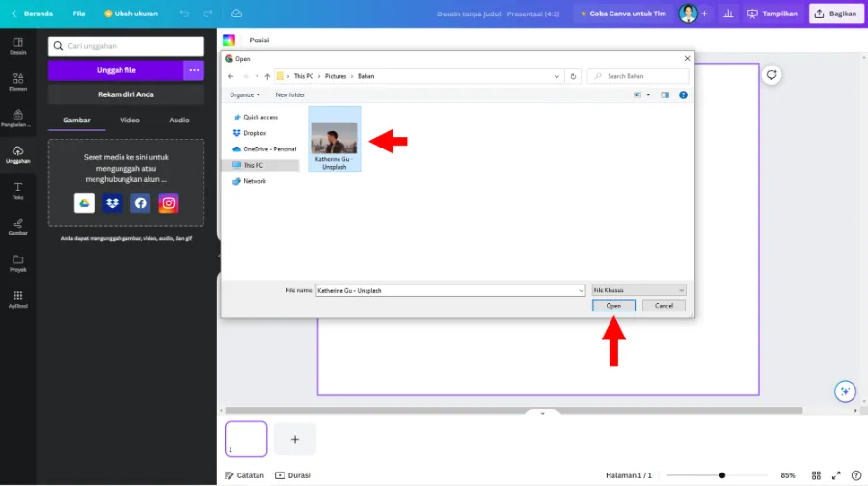The height and width of the screenshot is (486, 868).
Task: Go back to Beranda
Action: (x=32, y=13)
